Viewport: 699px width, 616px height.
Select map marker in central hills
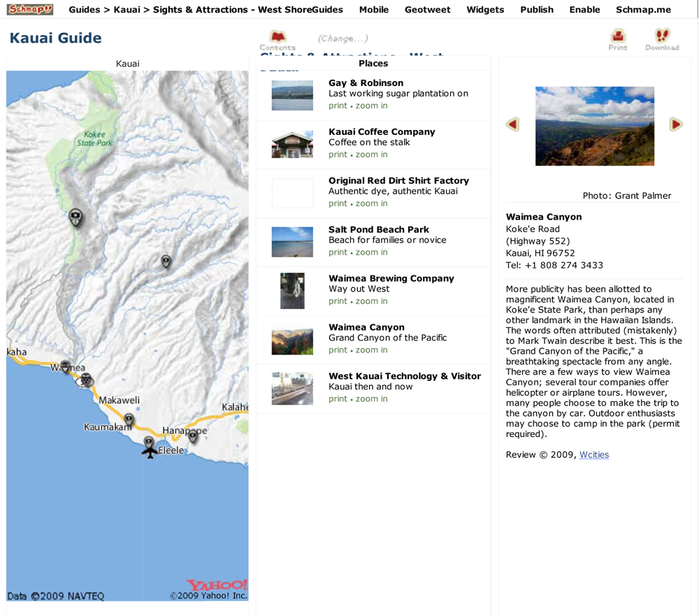coord(166,262)
